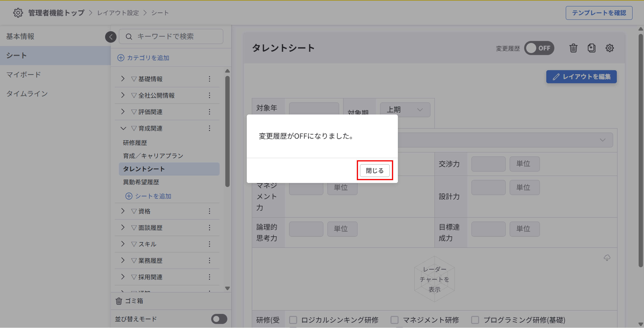Click the キーワードで検索 search field
This screenshot has height=328, width=644.
[x=171, y=36]
